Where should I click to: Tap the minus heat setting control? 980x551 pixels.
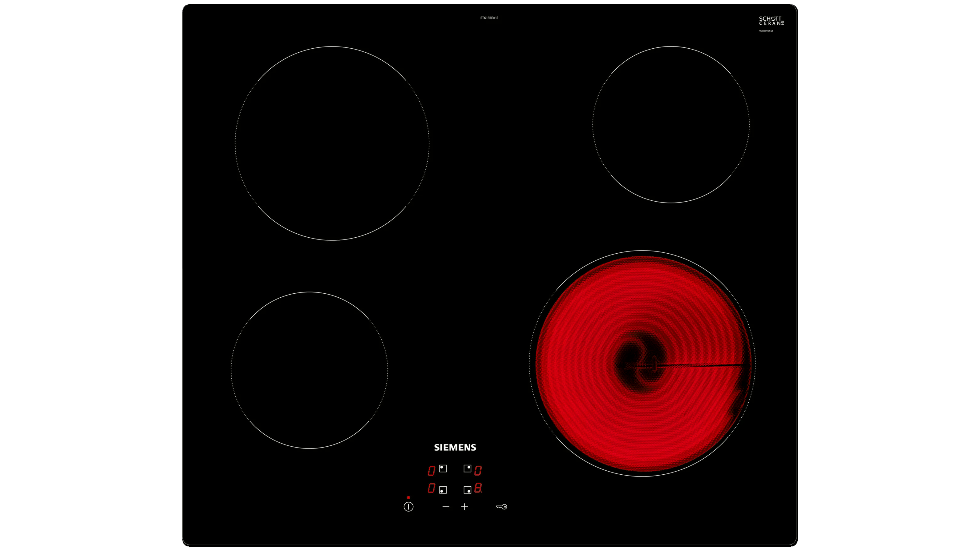point(446,506)
